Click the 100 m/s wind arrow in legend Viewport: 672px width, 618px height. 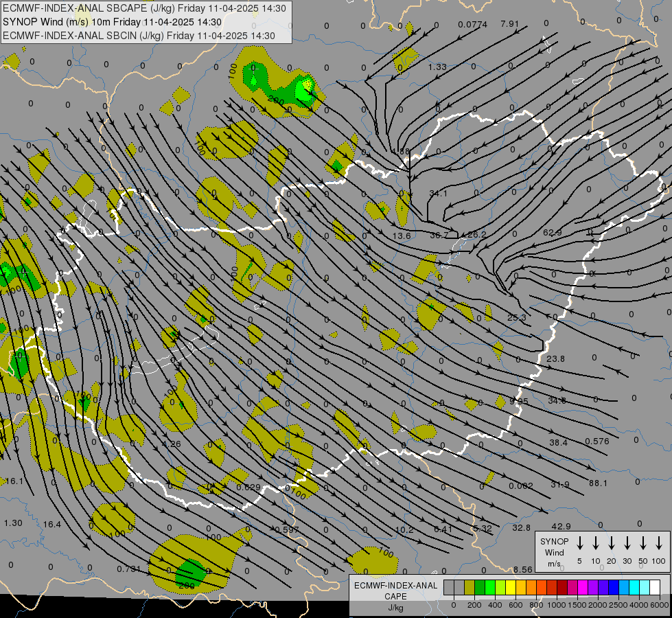(x=659, y=543)
